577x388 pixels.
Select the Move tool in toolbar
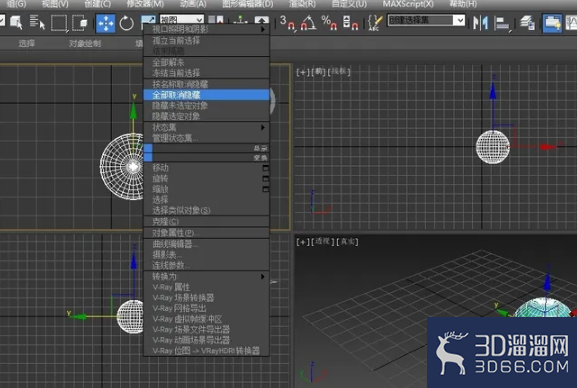click(106, 23)
